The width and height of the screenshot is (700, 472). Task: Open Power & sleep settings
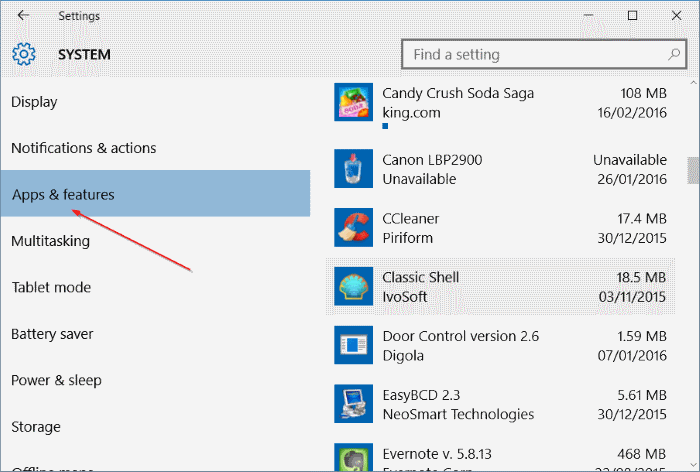[x=56, y=380]
